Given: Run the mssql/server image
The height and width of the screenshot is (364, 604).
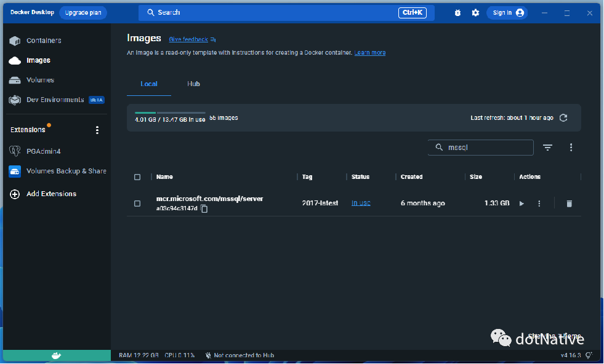Looking at the screenshot, I should click(521, 204).
